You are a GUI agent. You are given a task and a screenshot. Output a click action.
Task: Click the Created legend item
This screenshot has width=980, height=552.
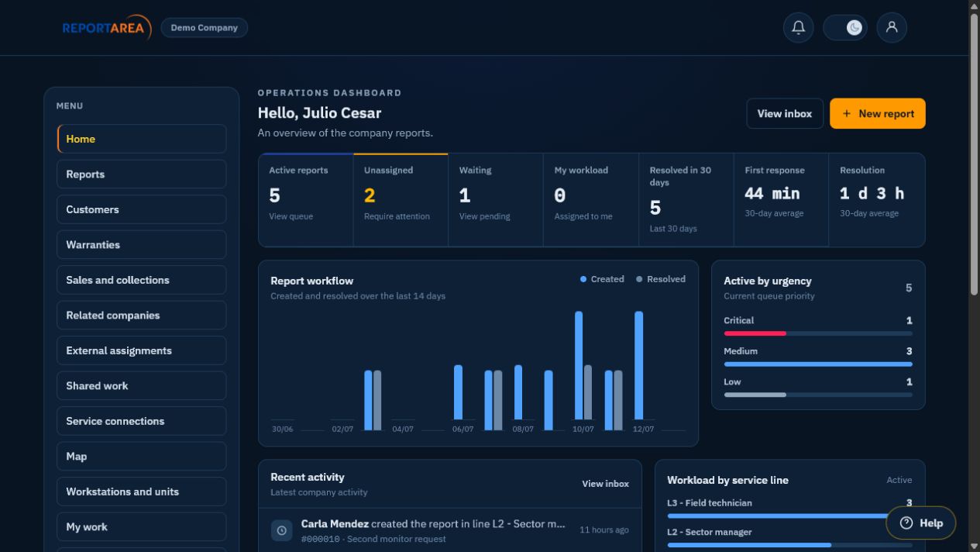tap(602, 279)
